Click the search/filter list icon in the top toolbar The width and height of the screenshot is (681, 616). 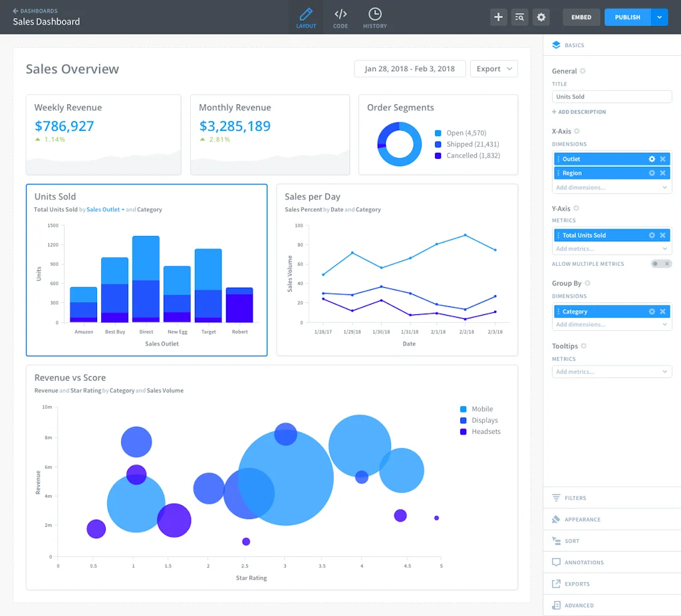[x=519, y=17]
